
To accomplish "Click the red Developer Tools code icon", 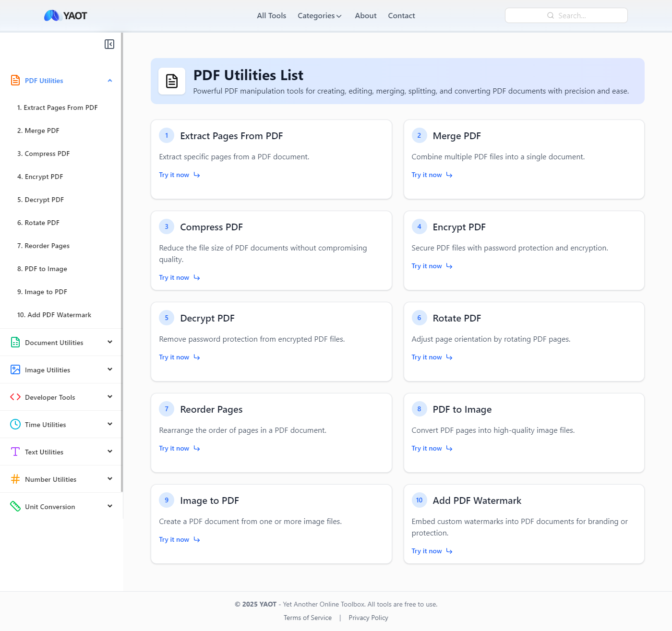I will pos(15,397).
